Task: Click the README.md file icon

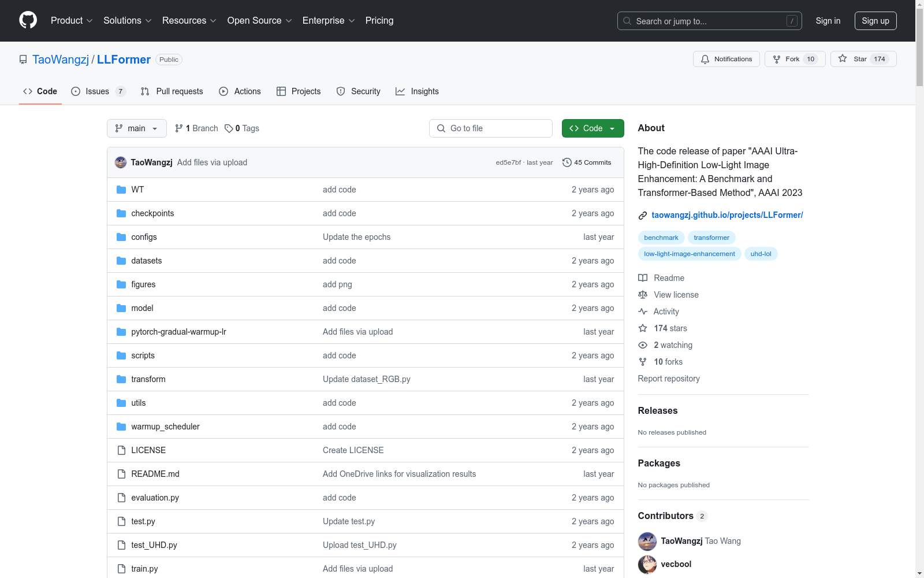Action: [121, 474]
